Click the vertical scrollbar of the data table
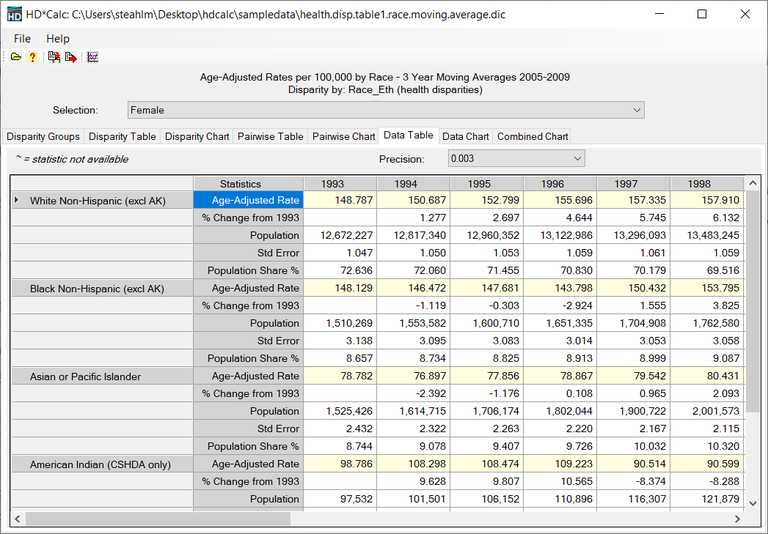Viewport: 768px width, 534px height. coord(753,300)
